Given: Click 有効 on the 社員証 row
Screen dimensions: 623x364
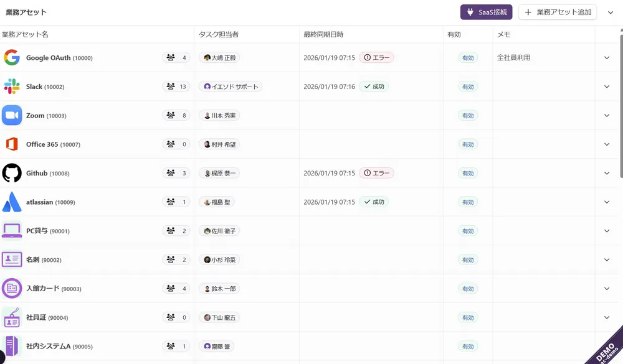Looking at the screenshot, I should [x=468, y=317].
